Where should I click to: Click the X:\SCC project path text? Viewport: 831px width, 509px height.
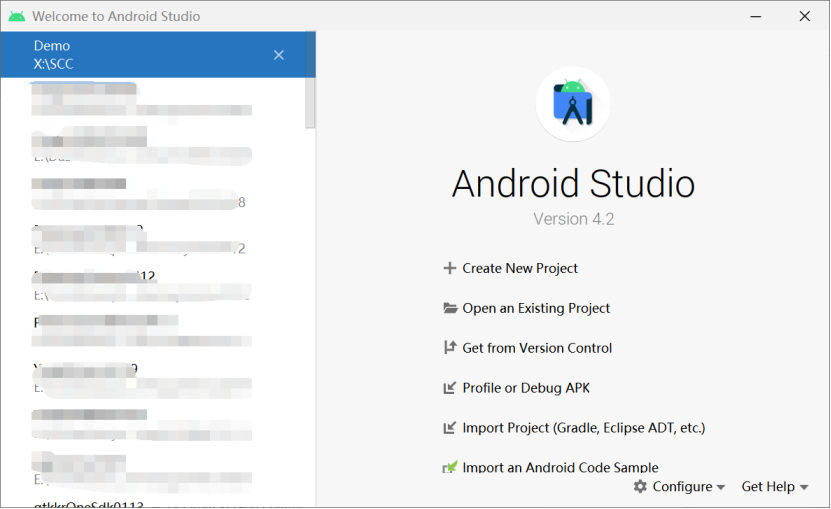54,64
